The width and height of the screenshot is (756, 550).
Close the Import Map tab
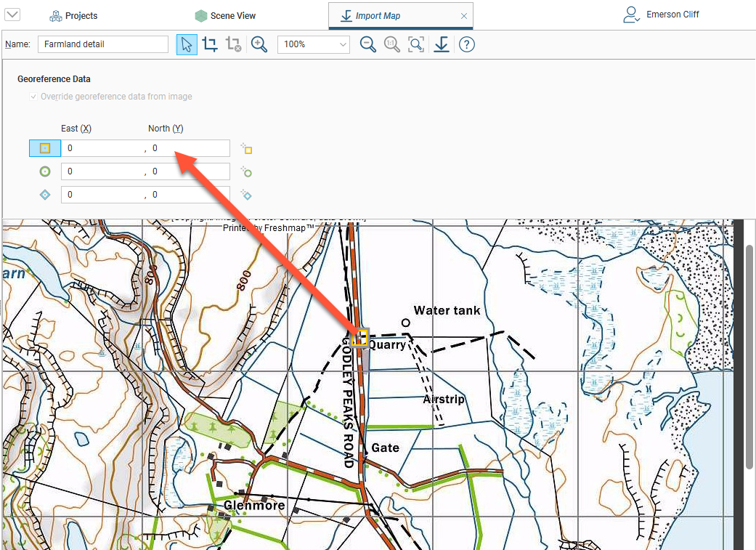[x=464, y=16]
